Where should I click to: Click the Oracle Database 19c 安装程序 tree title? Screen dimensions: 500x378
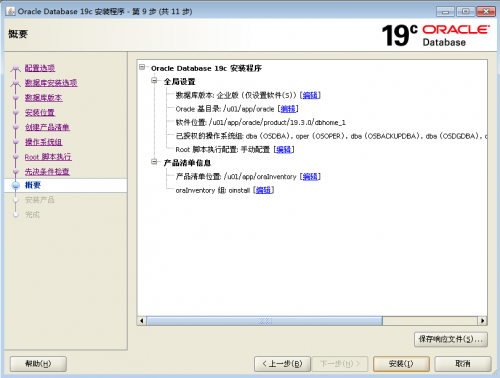[206, 68]
